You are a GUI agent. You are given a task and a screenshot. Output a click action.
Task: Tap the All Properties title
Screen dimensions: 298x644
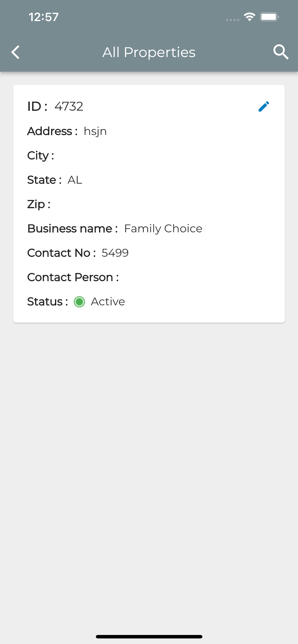[x=149, y=52]
